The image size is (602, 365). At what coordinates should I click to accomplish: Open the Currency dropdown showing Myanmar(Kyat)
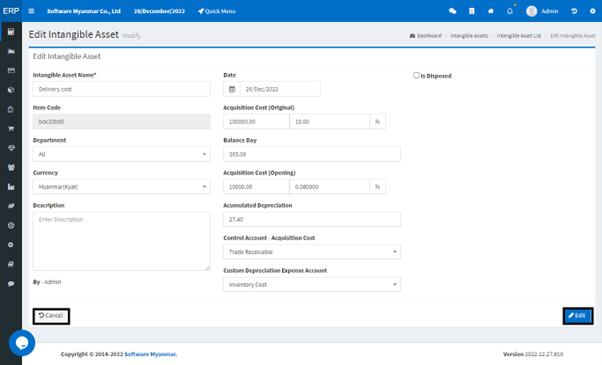tap(121, 187)
